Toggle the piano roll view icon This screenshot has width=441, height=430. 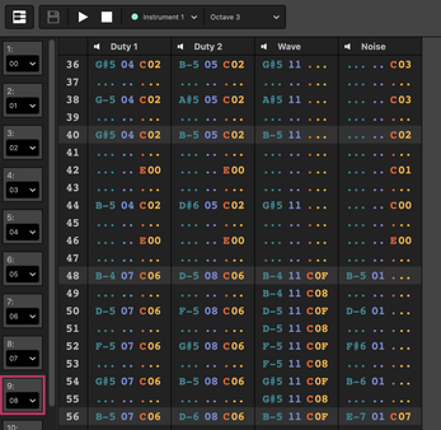pyautogui.click(x=19, y=17)
